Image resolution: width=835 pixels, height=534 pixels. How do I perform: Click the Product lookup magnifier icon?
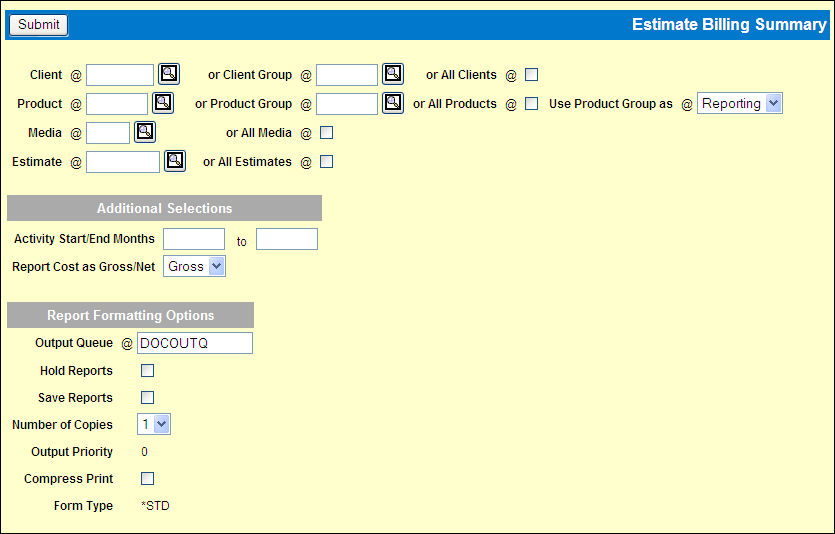pyautogui.click(x=163, y=103)
